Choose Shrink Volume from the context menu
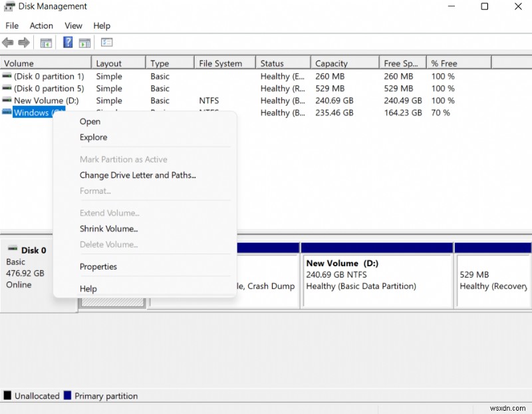 pyautogui.click(x=108, y=228)
